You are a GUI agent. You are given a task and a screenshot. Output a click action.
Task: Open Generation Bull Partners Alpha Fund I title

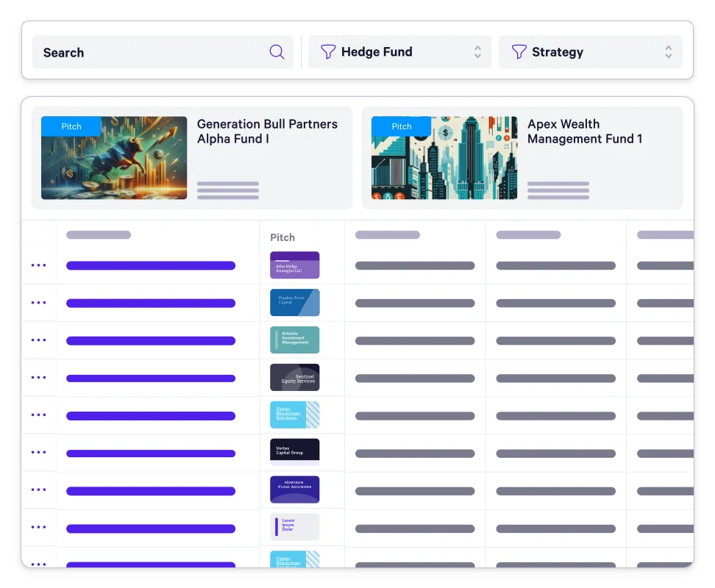click(x=267, y=132)
